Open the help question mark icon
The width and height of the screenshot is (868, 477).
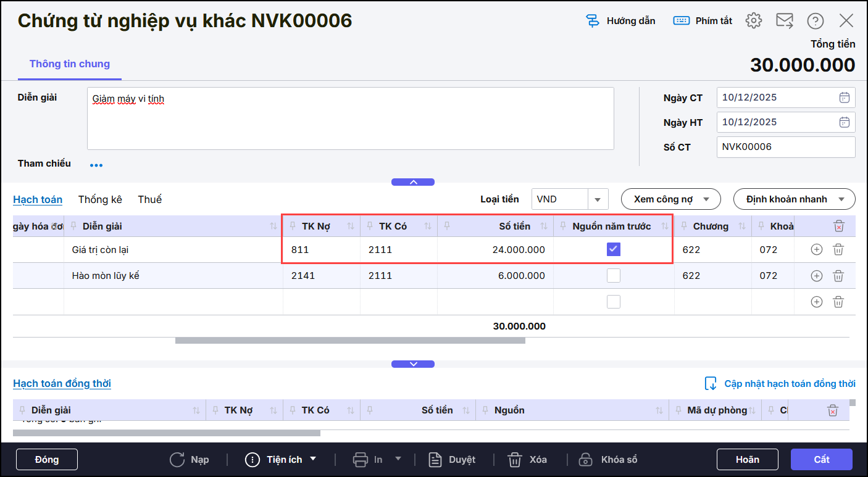click(x=815, y=20)
